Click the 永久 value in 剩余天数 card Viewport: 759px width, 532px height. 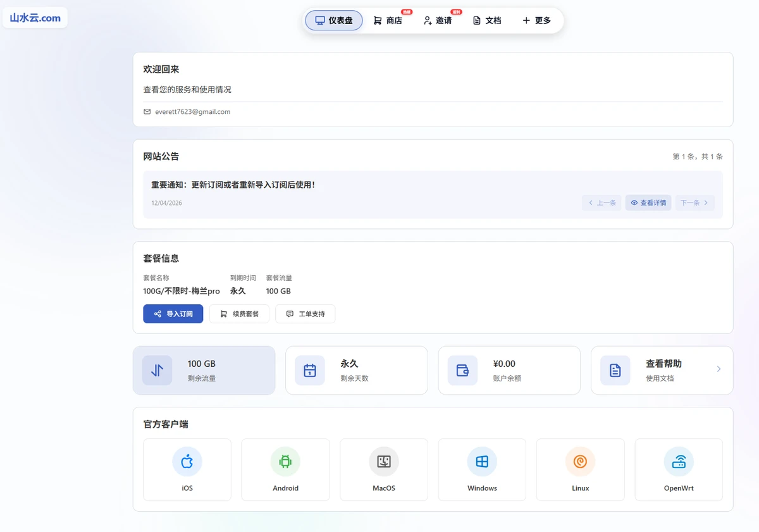pyautogui.click(x=349, y=364)
